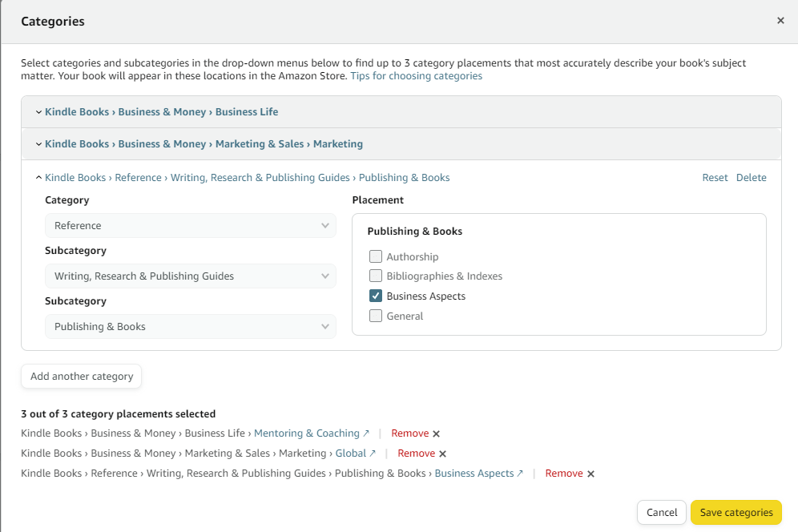Image resolution: width=798 pixels, height=532 pixels.
Task: Click the Marketing & Sales › Marketing header
Action: point(204,144)
